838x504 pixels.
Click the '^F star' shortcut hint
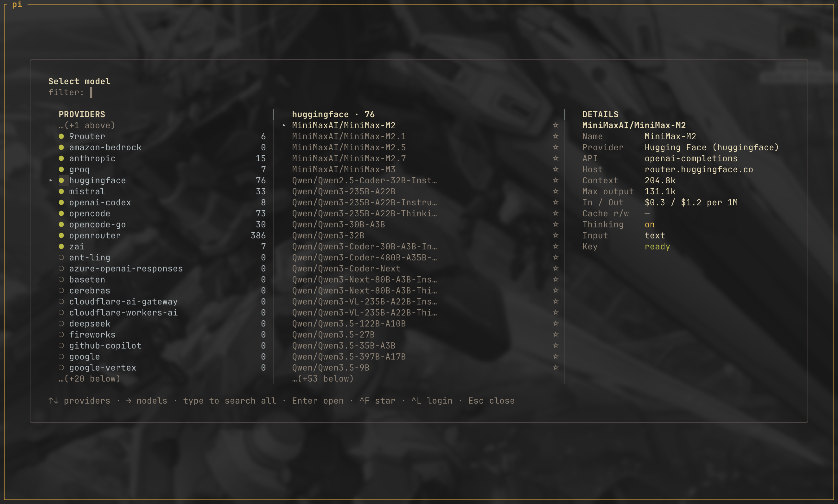(x=378, y=401)
